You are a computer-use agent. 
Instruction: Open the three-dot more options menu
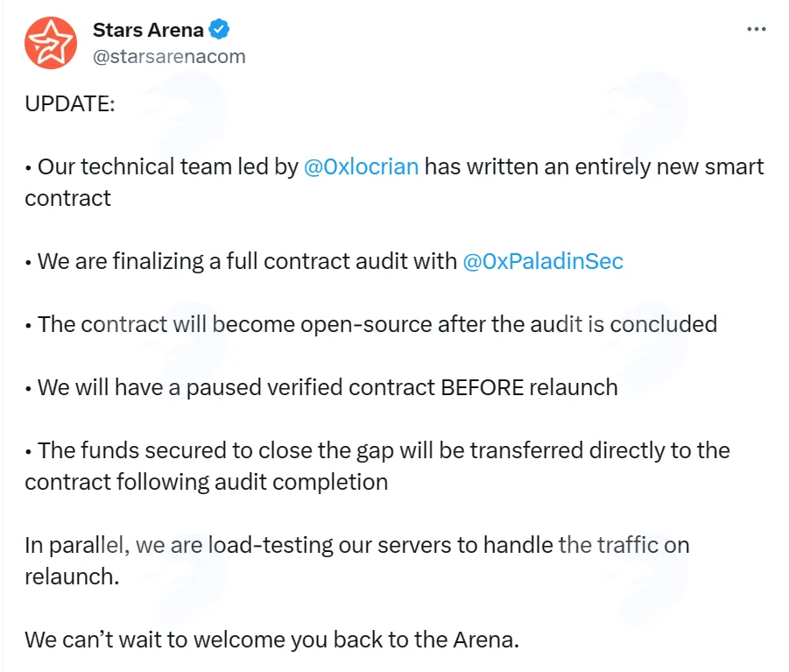click(757, 29)
